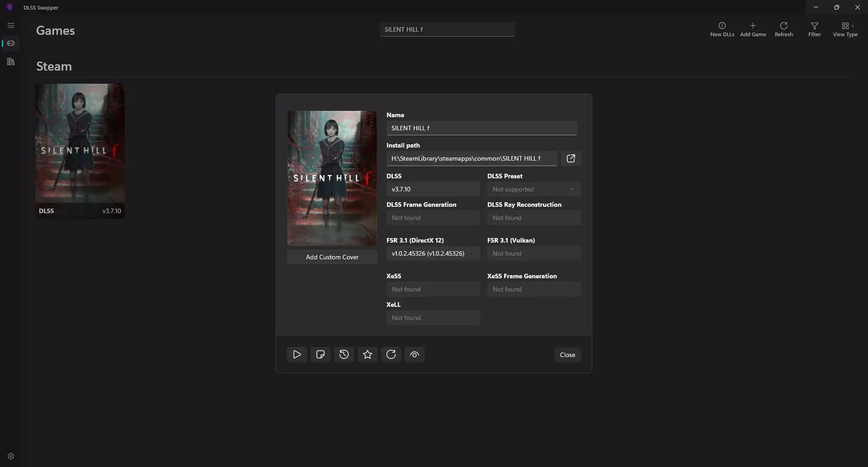Viewport: 868px width, 467px height.
Task: Click the v3.7.10 label on game tile
Action: (112, 211)
